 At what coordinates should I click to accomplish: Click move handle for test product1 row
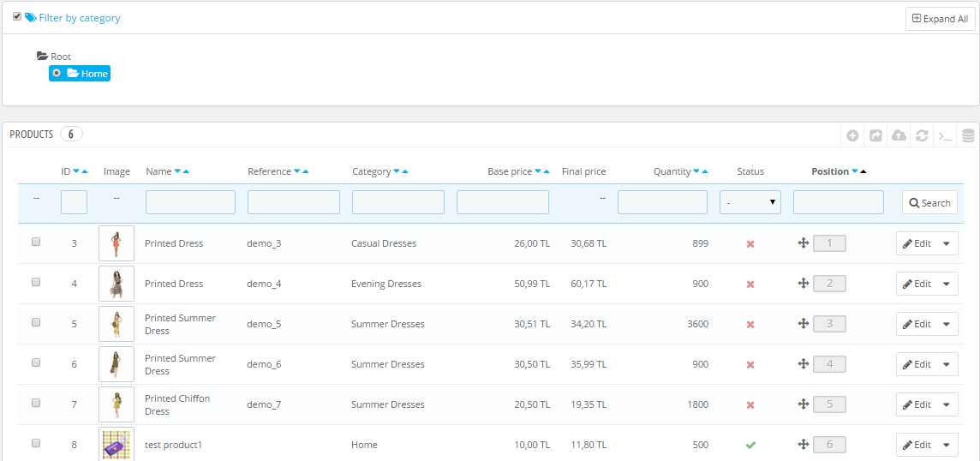tap(804, 445)
